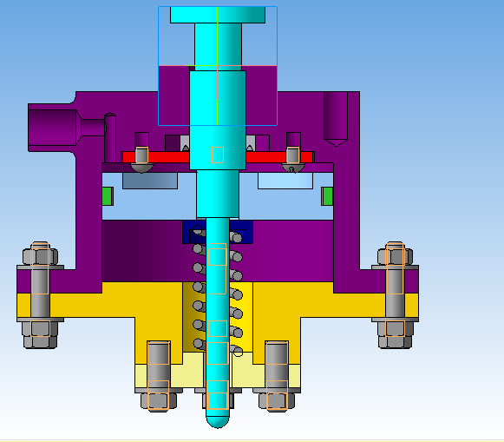
Task: Select the grey-blue recess on piston's left
Action: tap(150, 181)
